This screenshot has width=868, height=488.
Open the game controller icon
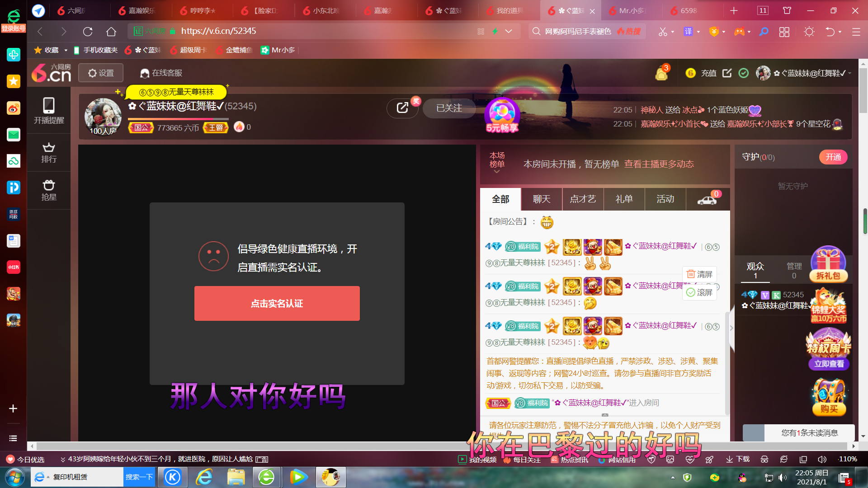(739, 32)
